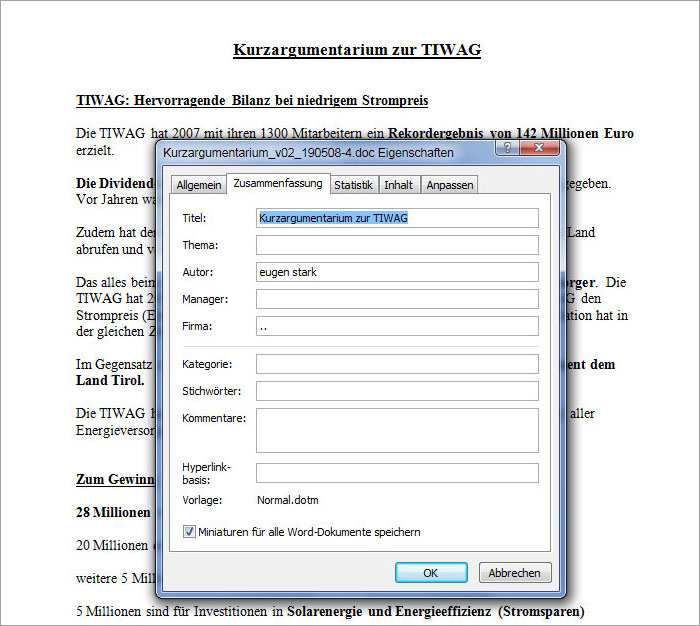Image resolution: width=700 pixels, height=626 pixels.
Task: Click the Autor field containing eugen stark
Action: coord(397,272)
